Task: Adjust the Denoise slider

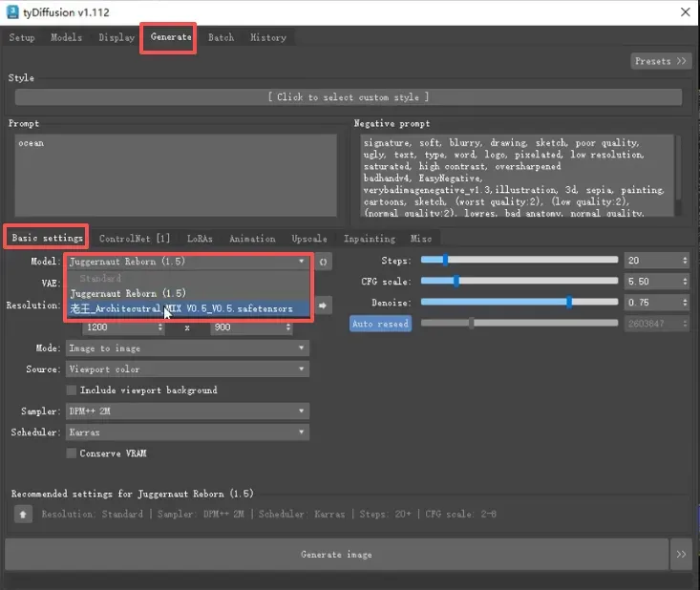Action: (x=520, y=302)
